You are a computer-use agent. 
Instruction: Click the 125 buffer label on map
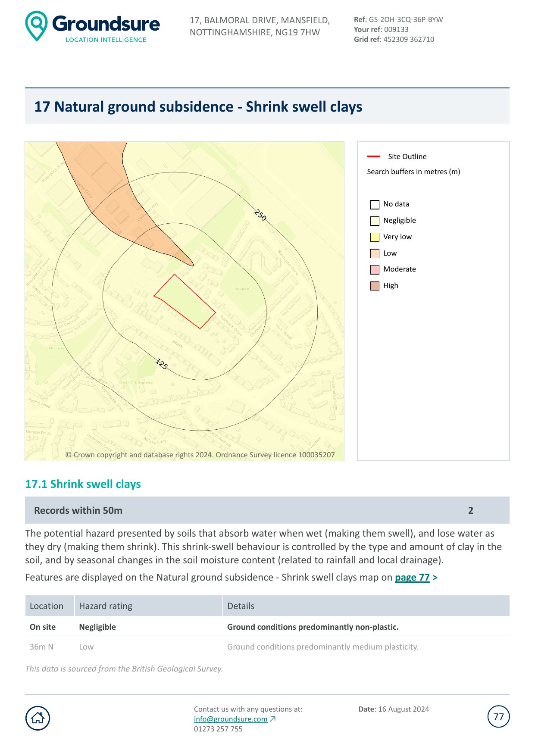tap(161, 364)
